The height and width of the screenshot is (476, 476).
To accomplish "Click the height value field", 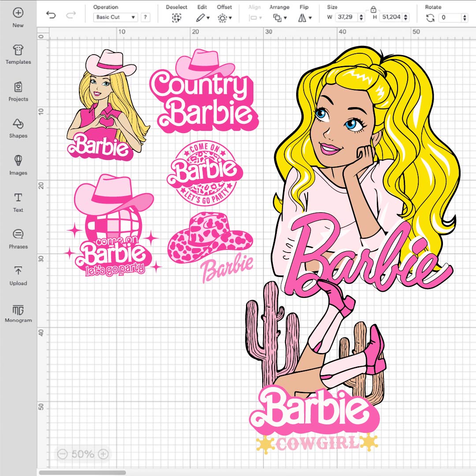I will [x=391, y=17].
